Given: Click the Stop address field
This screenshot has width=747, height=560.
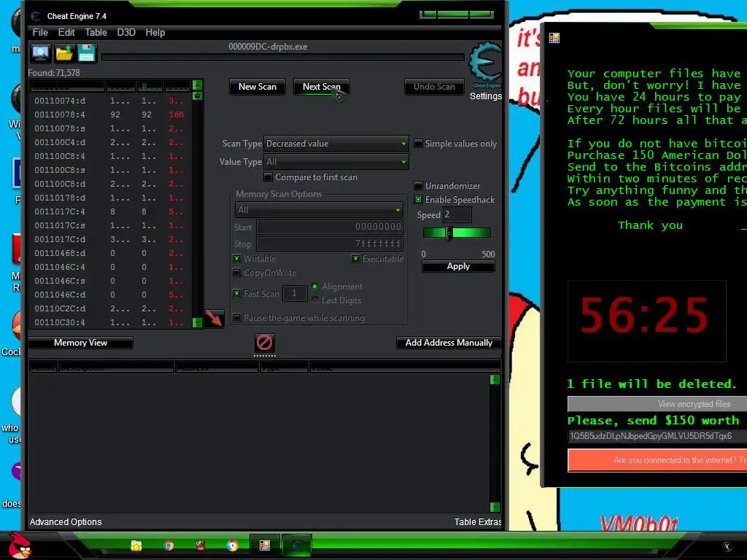Looking at the screenshot, I should 330,244.
